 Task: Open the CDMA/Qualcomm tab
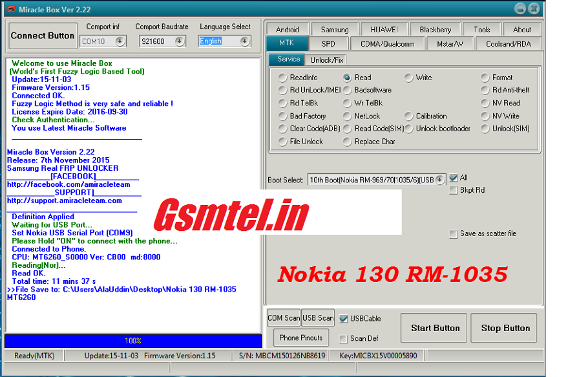click(x=388, y=44)
